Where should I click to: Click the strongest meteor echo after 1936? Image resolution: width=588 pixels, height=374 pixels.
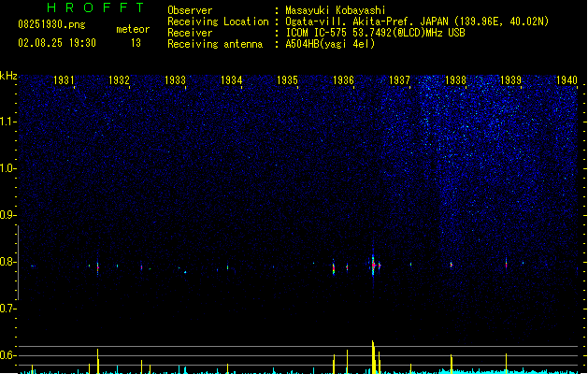click(373, 265)
